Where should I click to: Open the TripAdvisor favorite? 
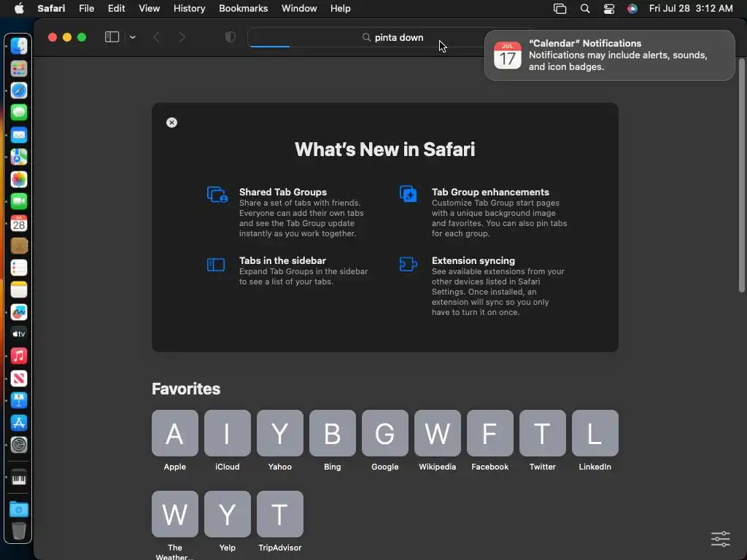(x=279, y=514)
